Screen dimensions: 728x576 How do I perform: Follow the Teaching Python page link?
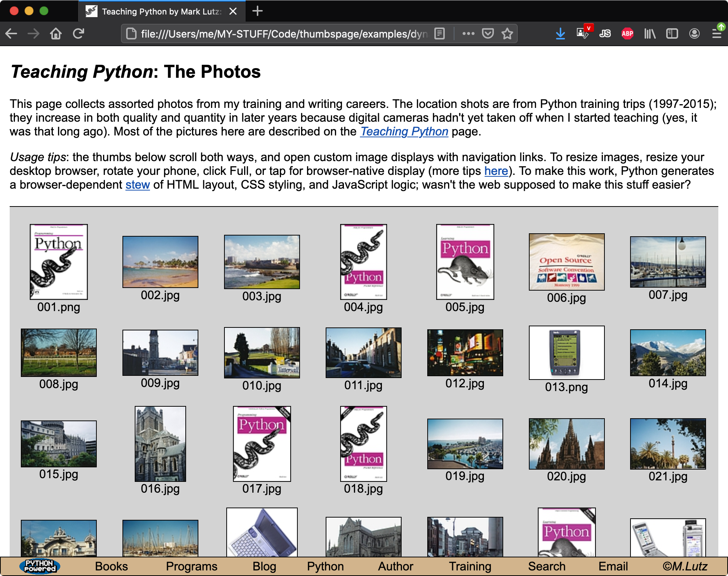[x=404, y=131]
